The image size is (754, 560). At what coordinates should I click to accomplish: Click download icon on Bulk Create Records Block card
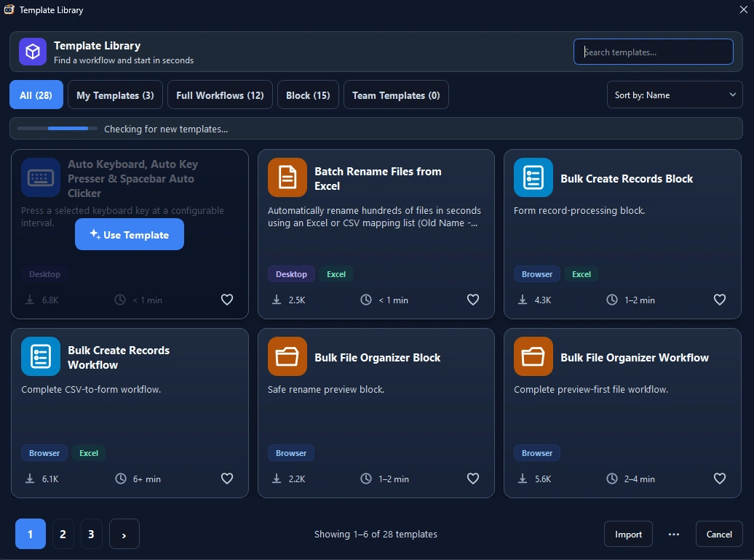point(523,300)
